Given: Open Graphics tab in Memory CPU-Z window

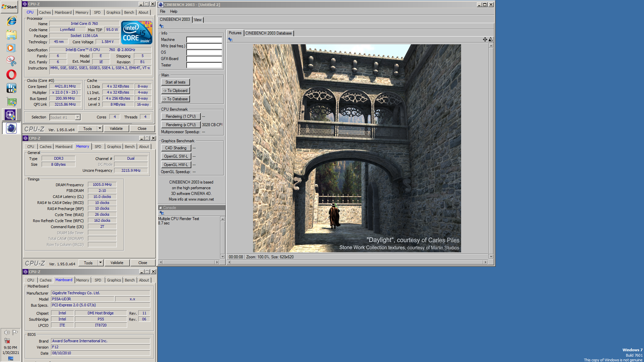Looking at the screenshot, I should click(x=114, y=147).
